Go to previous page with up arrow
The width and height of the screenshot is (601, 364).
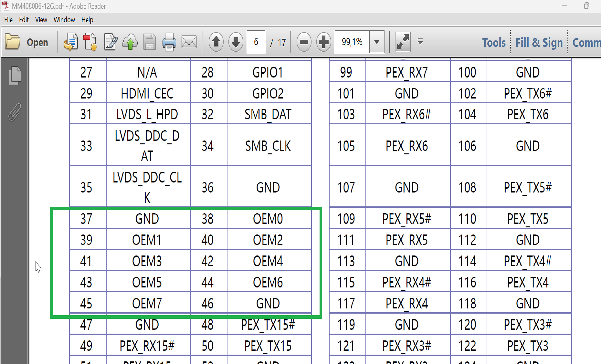click(x=216, y=42)
